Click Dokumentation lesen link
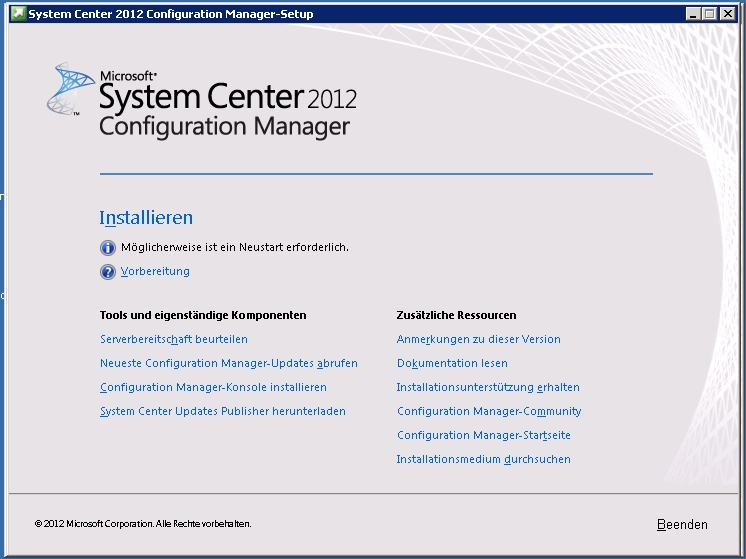The height and width of the screenshot is (559, 746). click(x=452, y=364)
